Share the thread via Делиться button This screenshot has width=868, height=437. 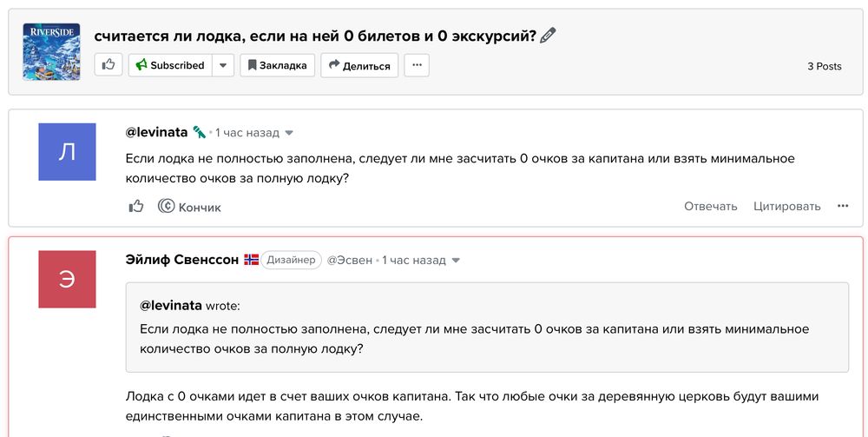[359, 65]
